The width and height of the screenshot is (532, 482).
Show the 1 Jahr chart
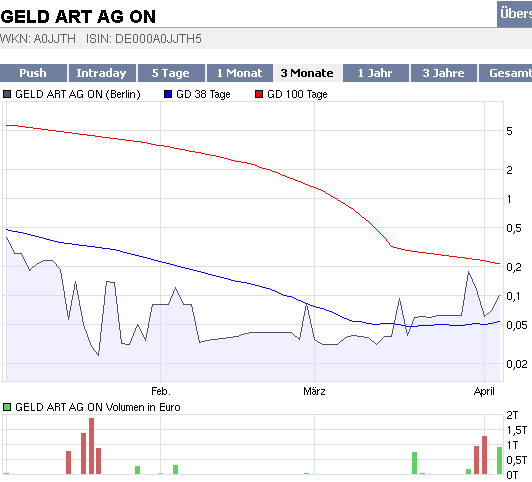pyautogui.click(x=376, y=73)
